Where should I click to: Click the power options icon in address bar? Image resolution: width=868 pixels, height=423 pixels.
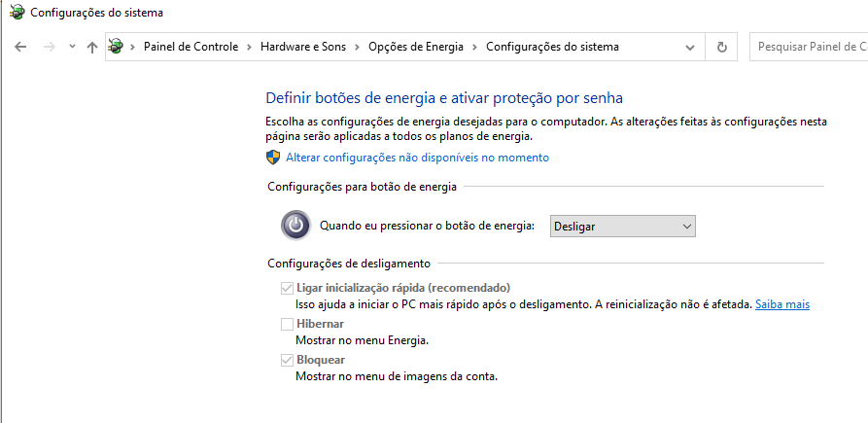[x=115, y=47]
